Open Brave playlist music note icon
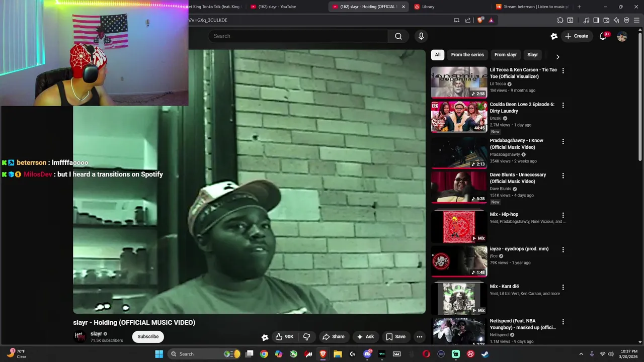The width and height of the screenshot is (644, 362). pyautogui.click(x=586, y=20)
